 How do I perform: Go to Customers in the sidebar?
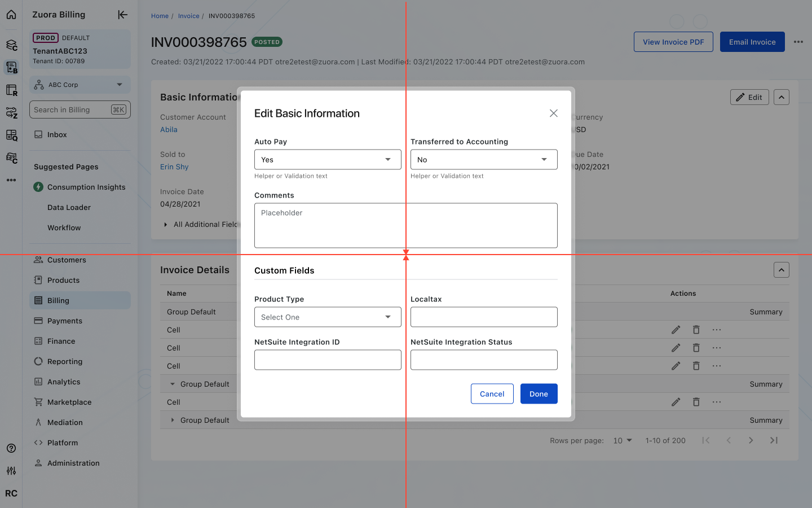pyautogui.click(x=66, y=260)
